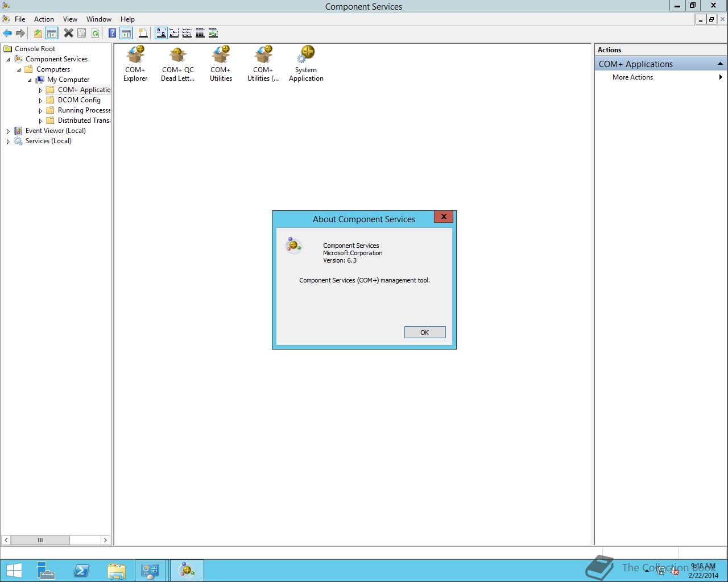
Task: Expand the Services (Local) node
Action: 8,141
